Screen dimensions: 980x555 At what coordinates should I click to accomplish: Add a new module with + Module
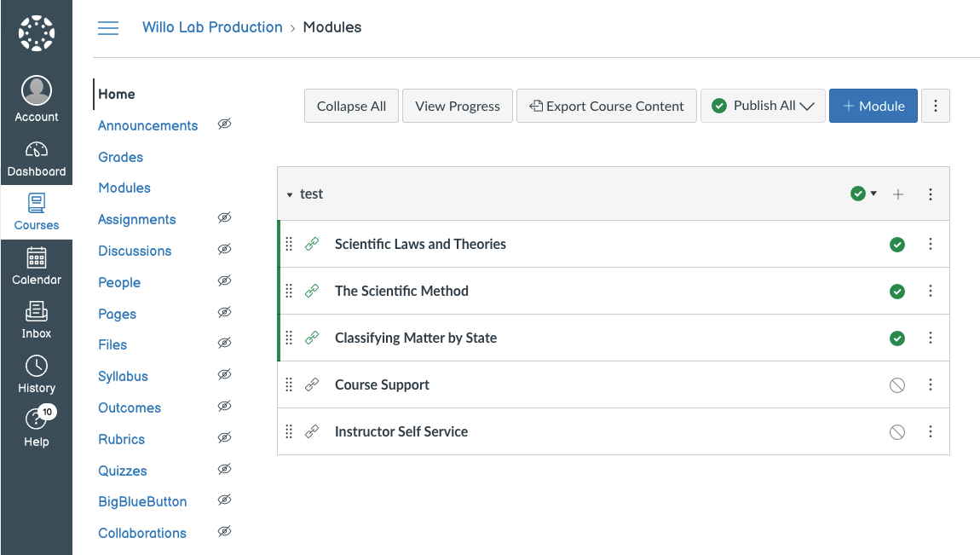873,106
